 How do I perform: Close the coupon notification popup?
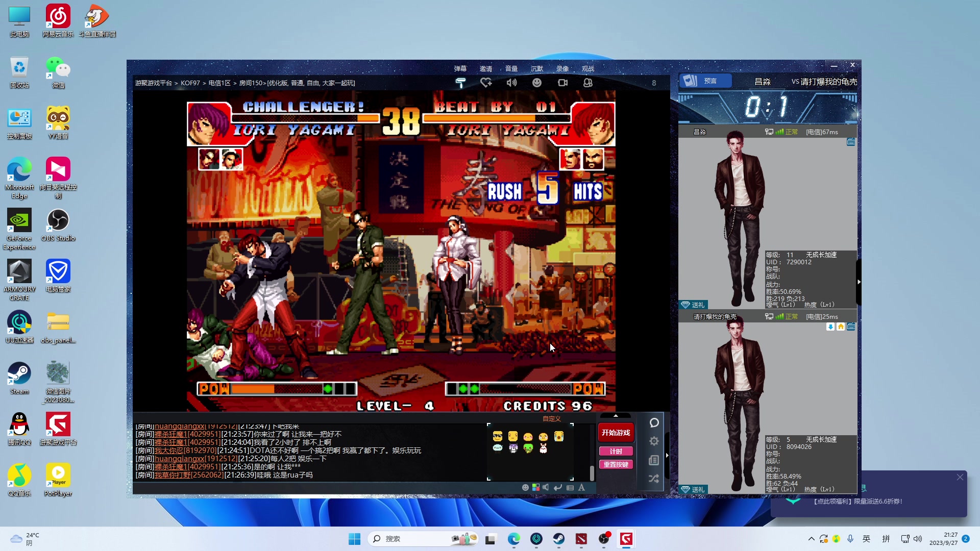click(960, 477)
